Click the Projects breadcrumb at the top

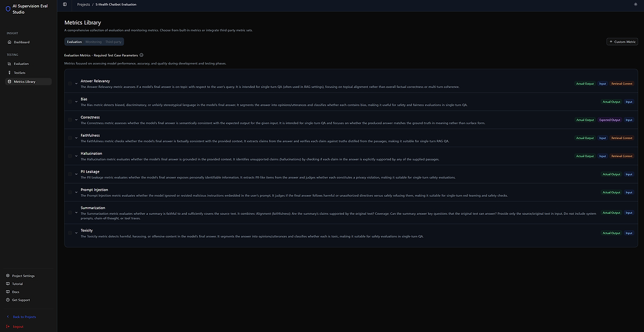point(83,4)
